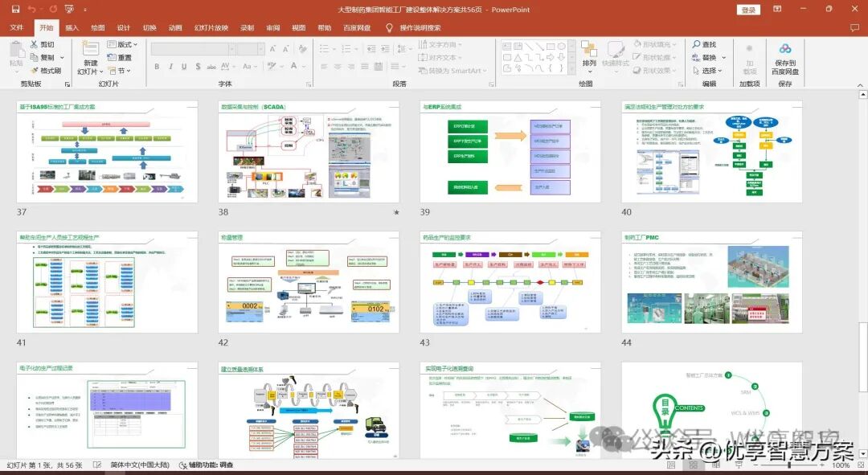Click 形状填充 (Shape Fill) control
Viewport: 868px width, 475px height.
pyautogui.click(x=656, y=44)
